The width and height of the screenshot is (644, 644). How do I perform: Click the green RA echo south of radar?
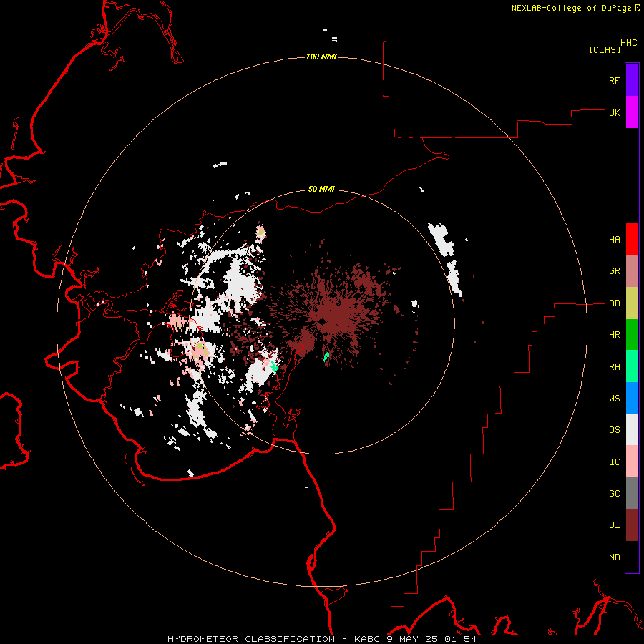tap(326, 356)
